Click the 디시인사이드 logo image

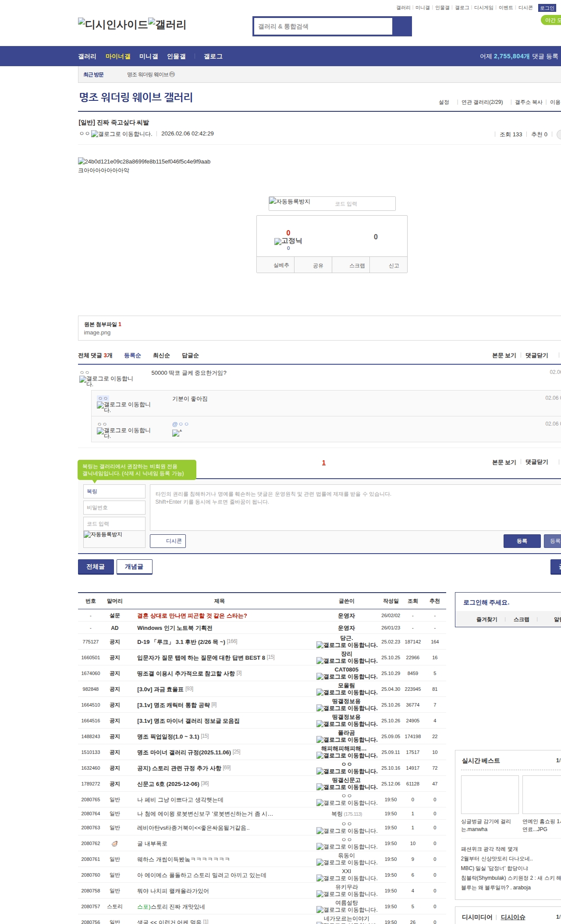113,24
